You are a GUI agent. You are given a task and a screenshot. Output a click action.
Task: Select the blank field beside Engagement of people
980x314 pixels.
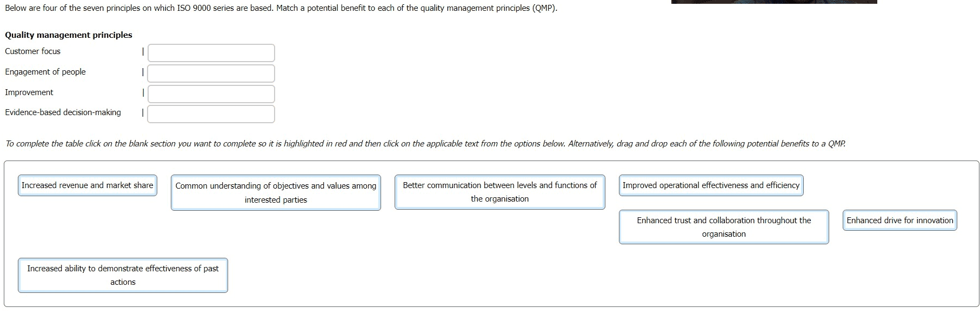click(x=211, y=74)
